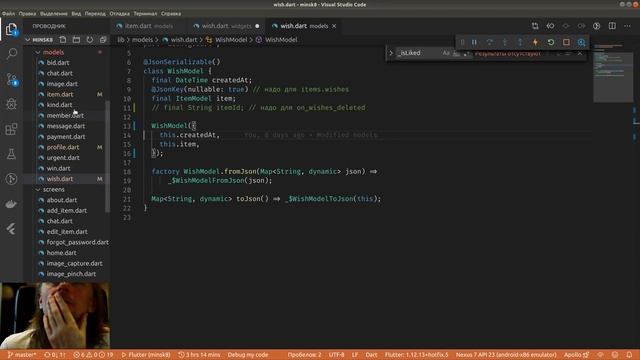Viewport: 640px width, 360px height.
Task: Stop the debug session
Action: [x=566, y=42]
